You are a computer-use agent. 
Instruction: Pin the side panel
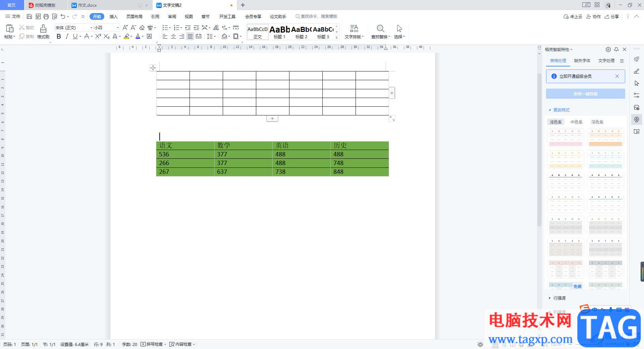click(616, 50)
